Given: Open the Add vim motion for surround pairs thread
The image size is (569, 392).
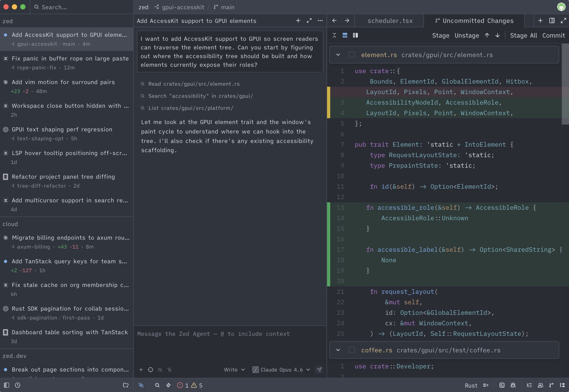Looking at the screenshot, I should [67, 86].
